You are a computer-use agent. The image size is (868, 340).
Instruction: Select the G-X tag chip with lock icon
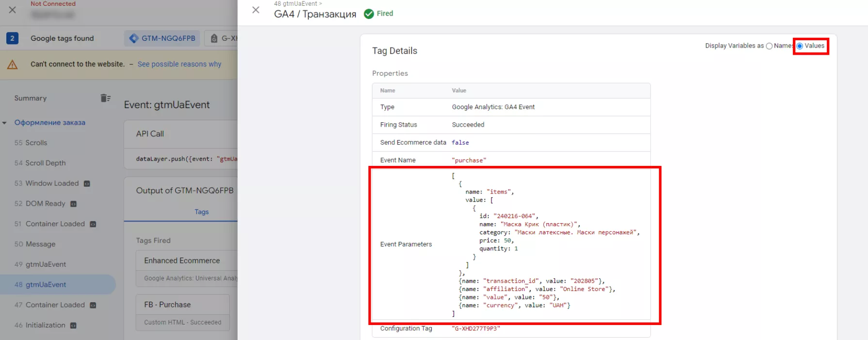(222, 38)
